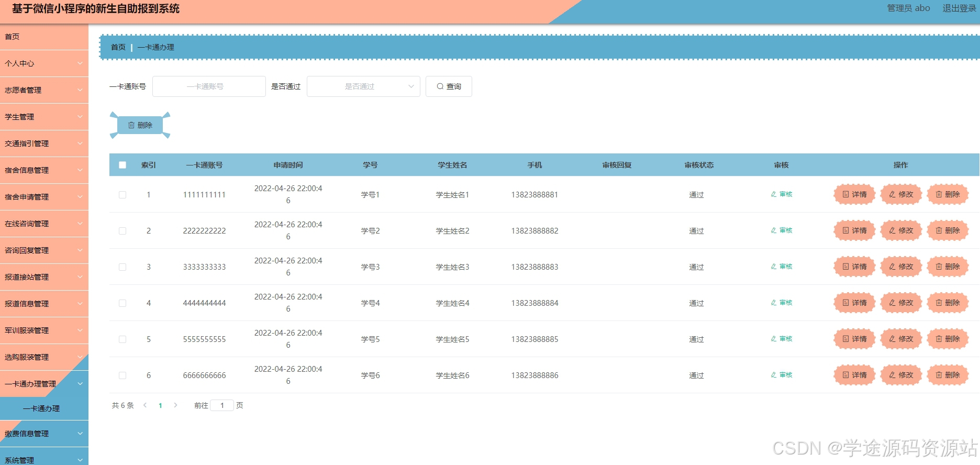This screenshot has width=980, height=465.
Task: Open 缴费信息管理 sidebar item
Action: coord(44,434)
